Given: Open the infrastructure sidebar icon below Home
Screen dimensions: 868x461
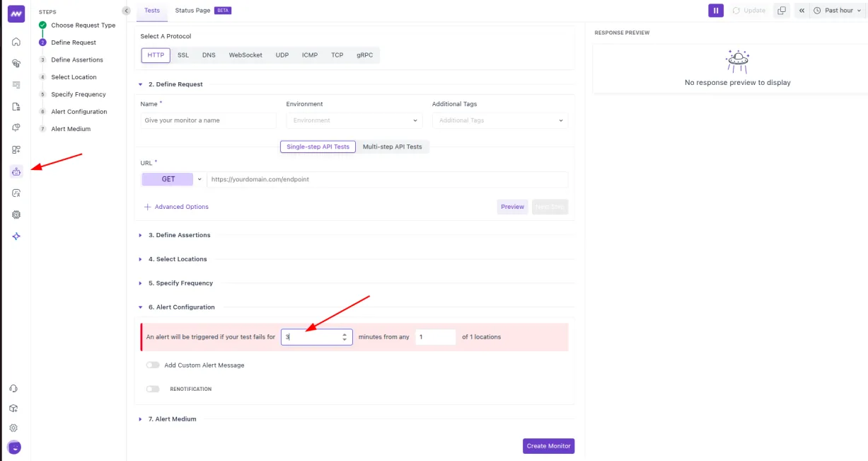Looking at the screenshot, I should point(16,63).
